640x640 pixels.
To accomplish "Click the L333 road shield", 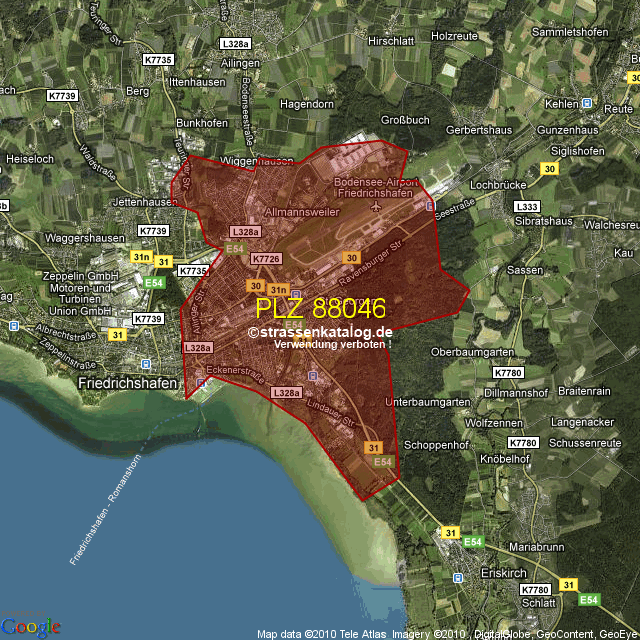I will click(526, 206).
